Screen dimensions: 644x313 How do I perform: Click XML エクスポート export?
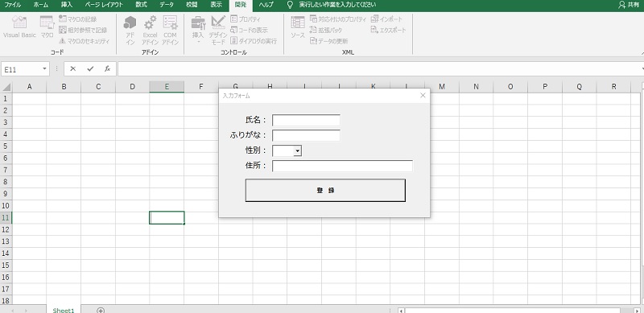click(x=389, y=30)
